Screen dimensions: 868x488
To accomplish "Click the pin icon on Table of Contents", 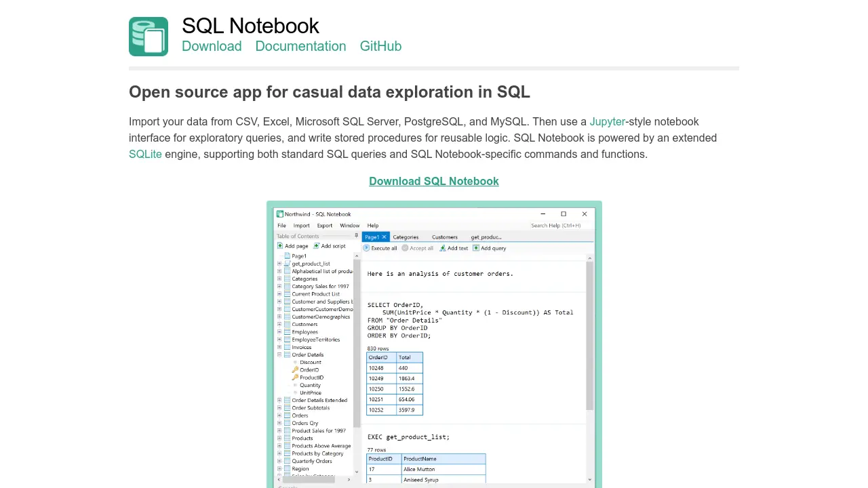I will click(x=356, y=236).
